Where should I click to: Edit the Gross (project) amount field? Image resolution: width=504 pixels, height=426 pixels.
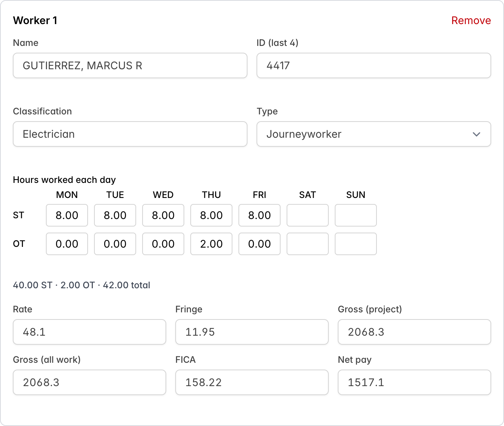[x=414, y=332]
